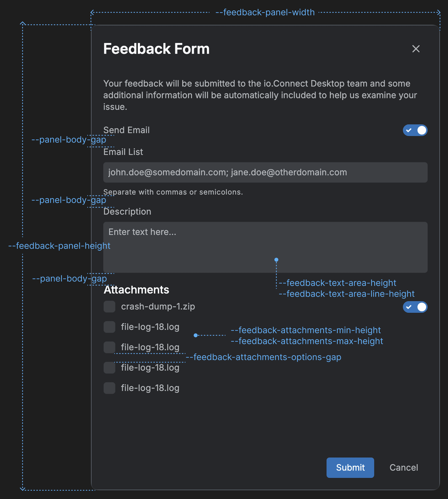The width and height of the screenshot is (448, 499).
Task: Close the Feedback Form dialog
Action: pyautogui.click(x=416, y=49)
